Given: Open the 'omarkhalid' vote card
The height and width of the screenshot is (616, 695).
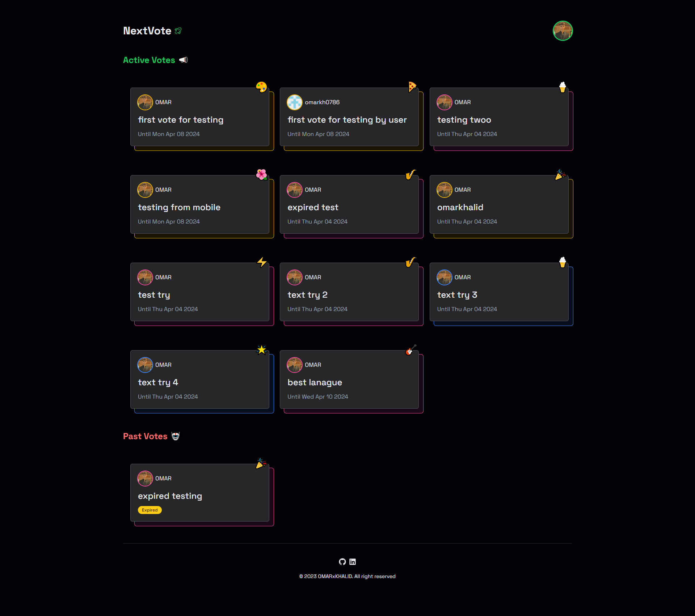Looking at the screenshot, I should (460, 207).
